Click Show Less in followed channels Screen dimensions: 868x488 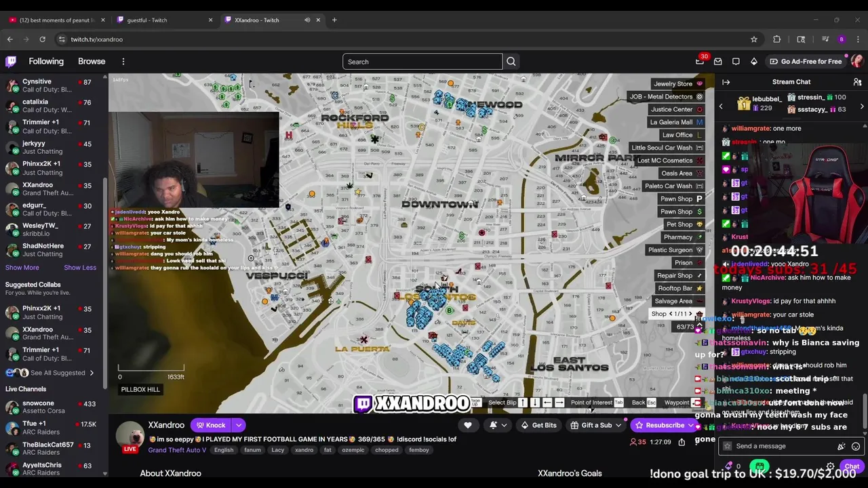click(80, 268)
